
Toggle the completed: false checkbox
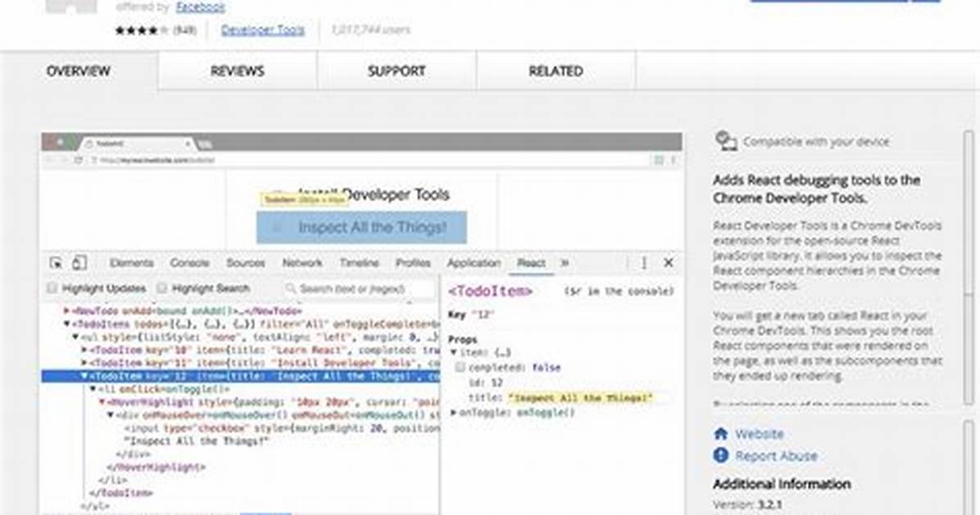click(x=461, y=367)
